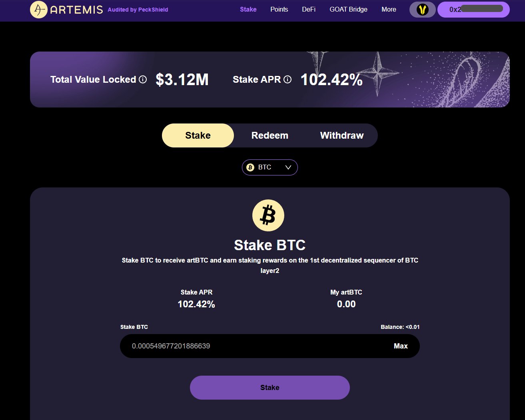The height and width of the screenshot is (420, 525).
Task: Open the BTC token selector
Action: (269, 167)
